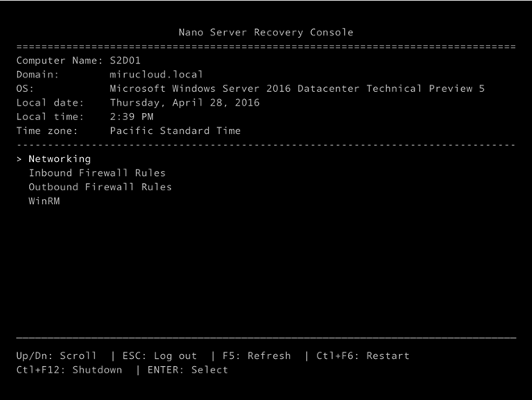Click the ENTER: Select hint
Screen dimensions: 532x400
(188, 370)
